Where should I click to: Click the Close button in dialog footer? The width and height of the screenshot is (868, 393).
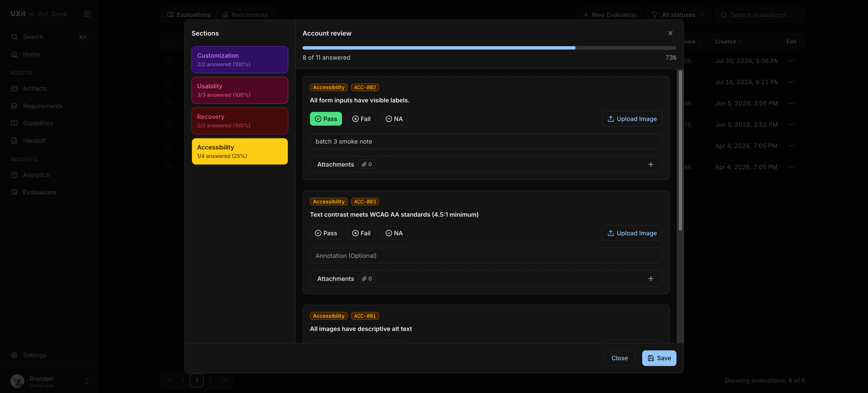619,358
